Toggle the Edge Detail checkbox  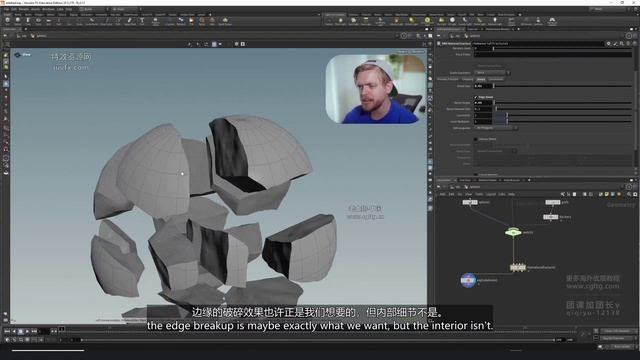476,97
